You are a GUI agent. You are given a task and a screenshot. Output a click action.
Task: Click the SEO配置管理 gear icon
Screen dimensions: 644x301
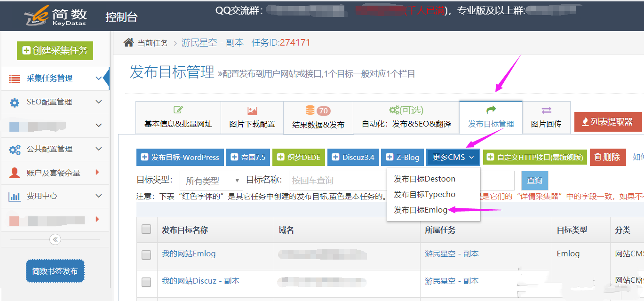tap(15, 102)
